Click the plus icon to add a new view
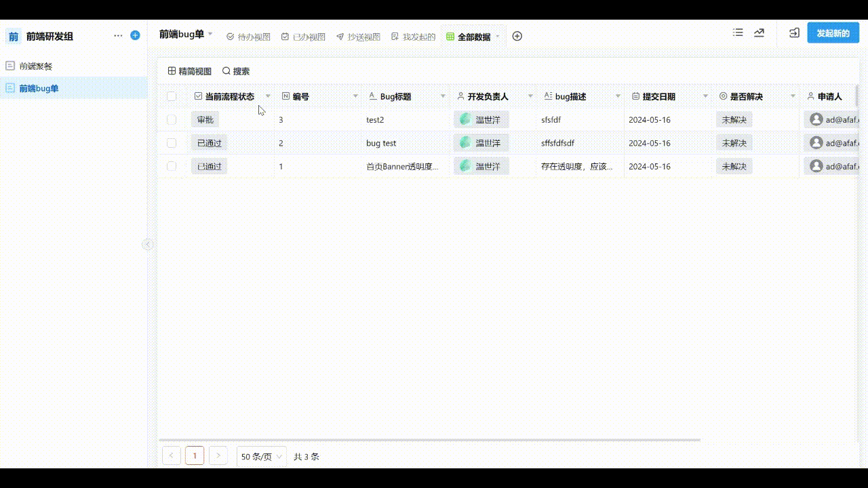868x488 pixels. (x=517, y=36)
